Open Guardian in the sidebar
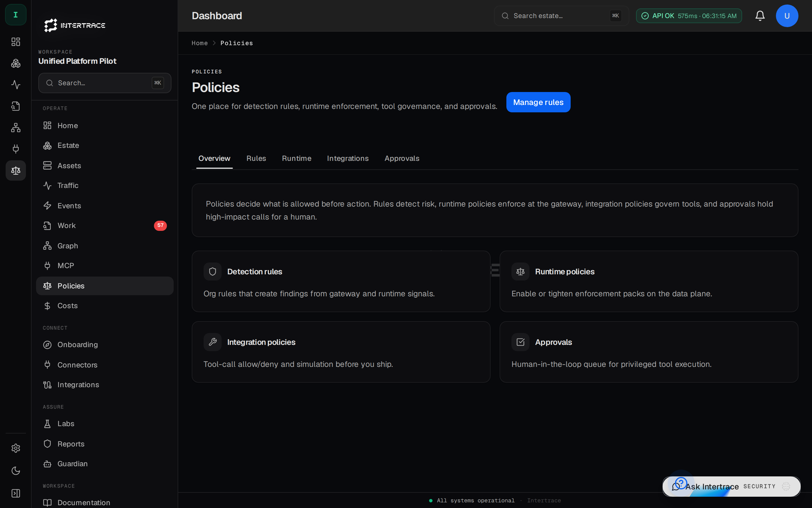Screen dimensions: 812x508 pyautogui.click(x=105, y=464)
